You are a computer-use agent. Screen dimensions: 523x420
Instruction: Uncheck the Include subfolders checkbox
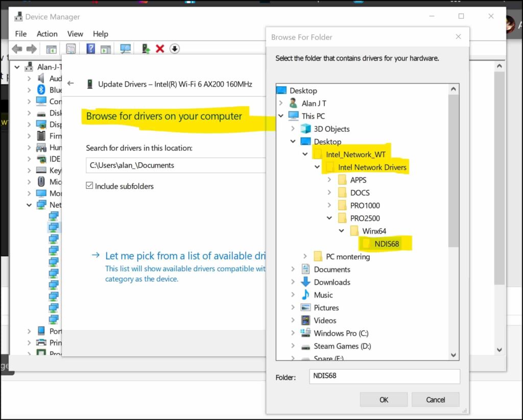pyautogui.click(x=90, y=186)
